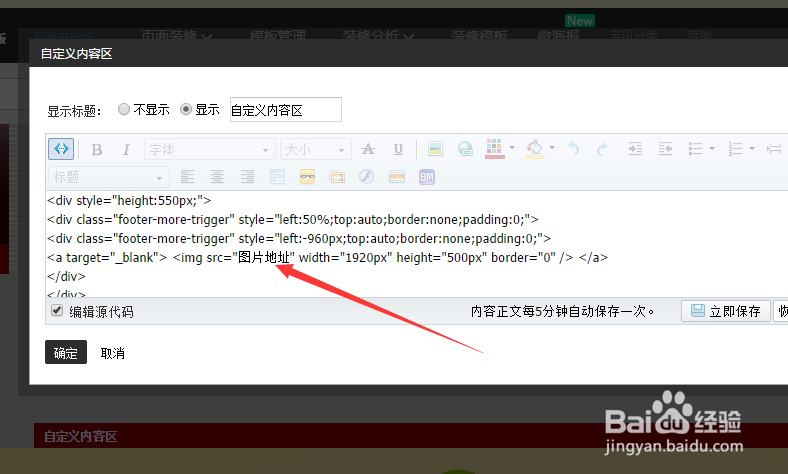Viewport: 788px width, 474px height.
Task: Center align the text
Action: (x=217, y=176)
